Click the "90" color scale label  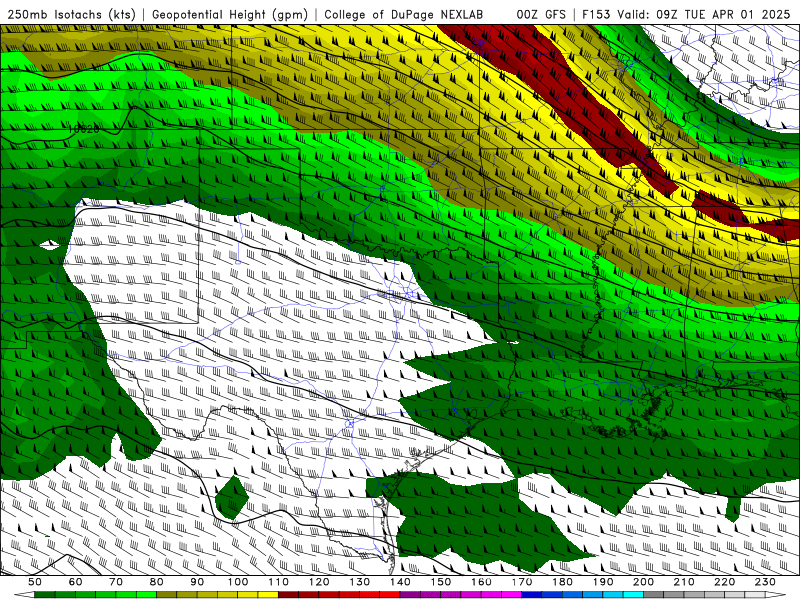(x=197, y=582)
